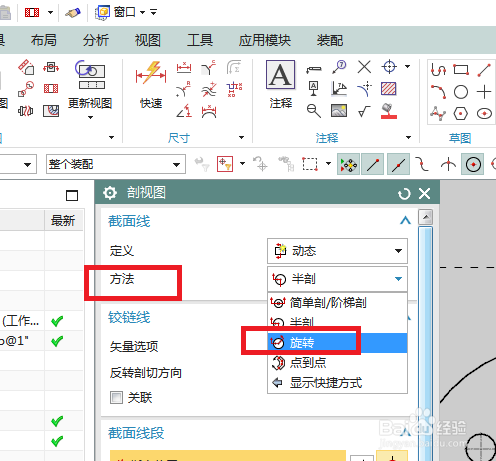Reset the section view dialog
This screenshot has height=461, width=496.
point(404,193)
